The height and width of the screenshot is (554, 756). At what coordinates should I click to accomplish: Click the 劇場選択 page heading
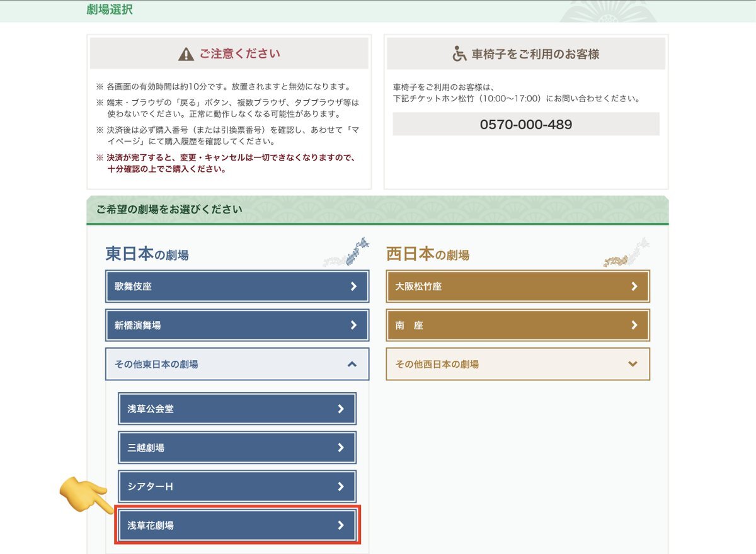(x=110, y=9)
